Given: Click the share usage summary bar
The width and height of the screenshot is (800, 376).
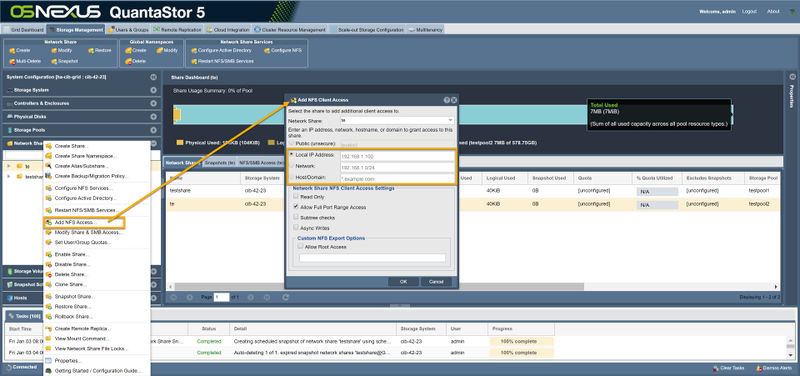Looking at the screenshot, I should coord(453,115).
